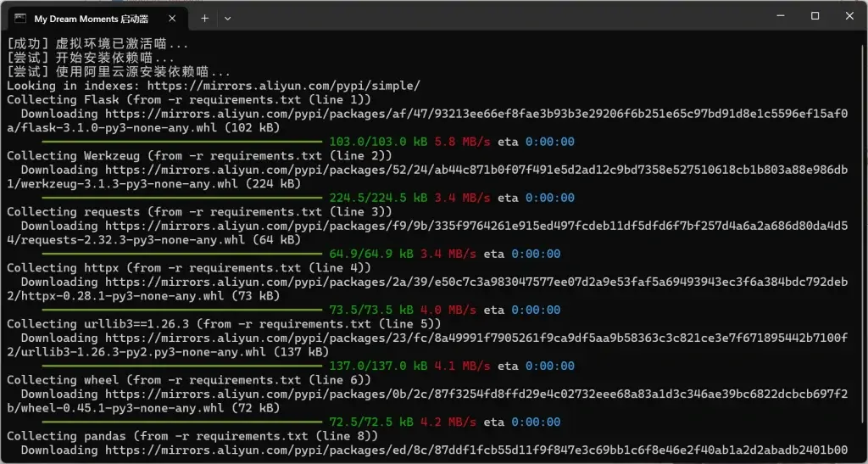Image resolution: width=868 pixels, height=464 pixels.
Task: Expand the new tab profile dropdown
Action: (227, 18)
